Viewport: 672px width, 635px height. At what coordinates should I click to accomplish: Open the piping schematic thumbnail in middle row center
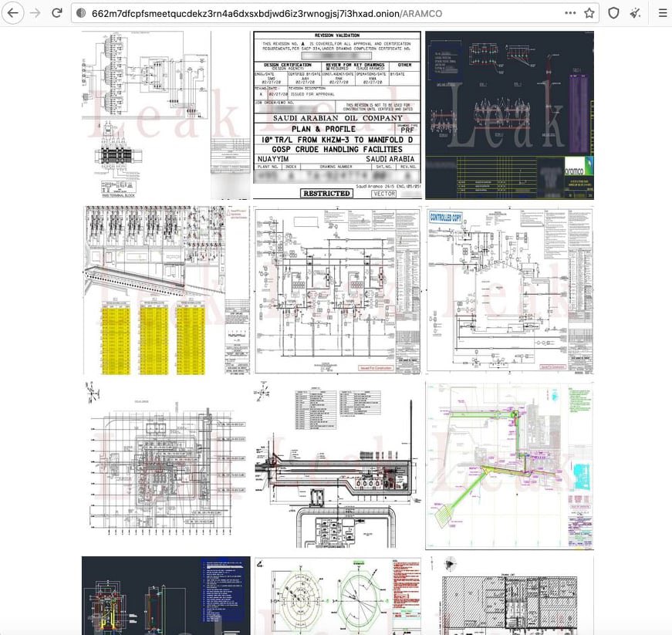(x=337, y=290)
